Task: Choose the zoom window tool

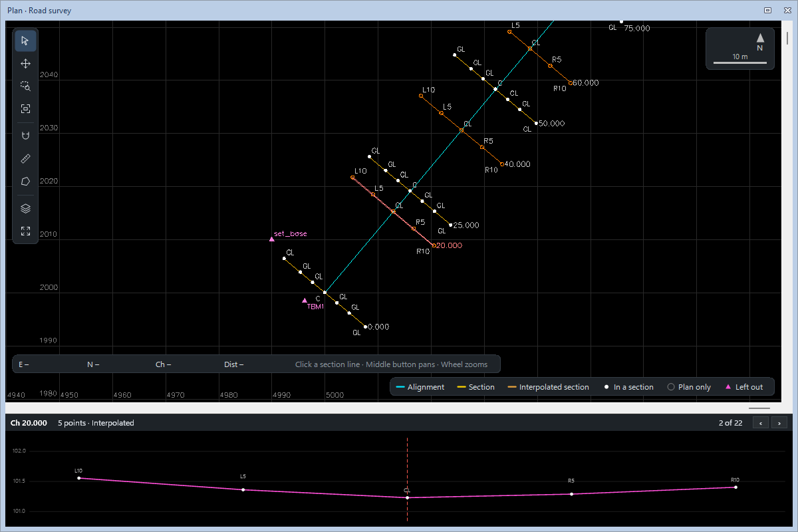Action: (x=26, y=86)
